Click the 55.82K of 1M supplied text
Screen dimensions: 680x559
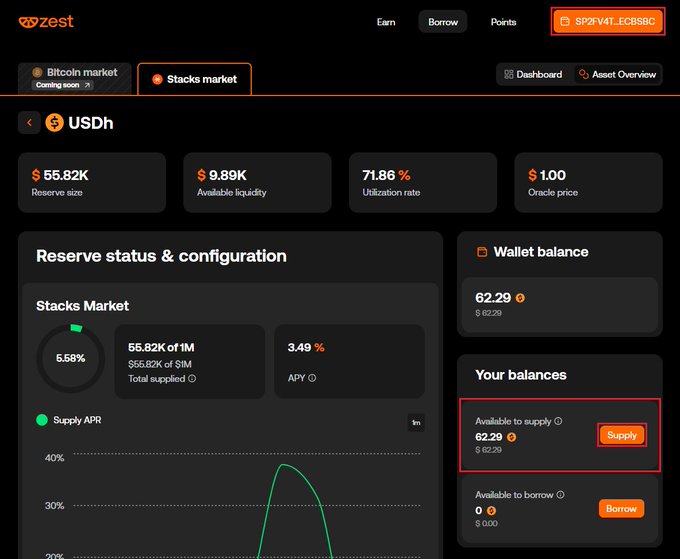click(x=161, y=347)
